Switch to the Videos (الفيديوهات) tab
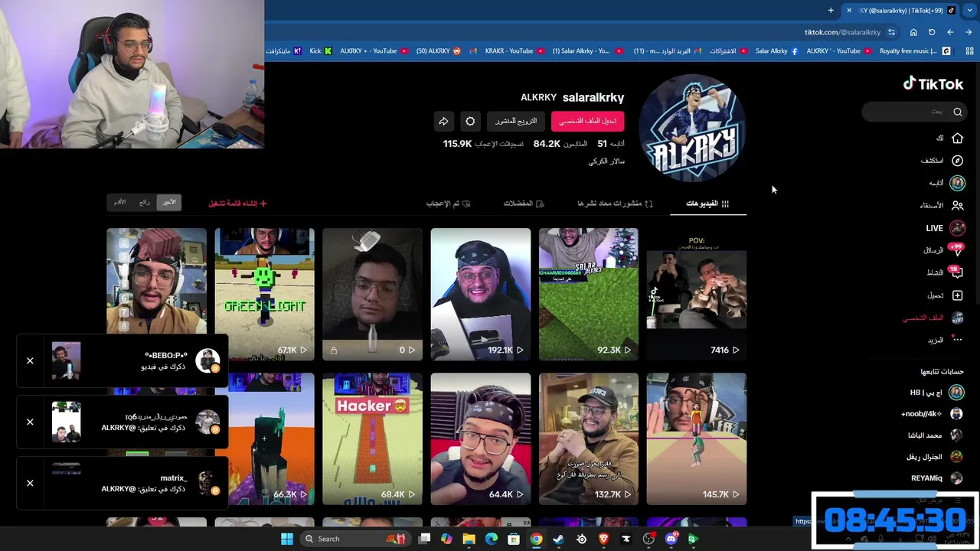The height and width of the screenshot is (551, 980). [x=707, y=204]
